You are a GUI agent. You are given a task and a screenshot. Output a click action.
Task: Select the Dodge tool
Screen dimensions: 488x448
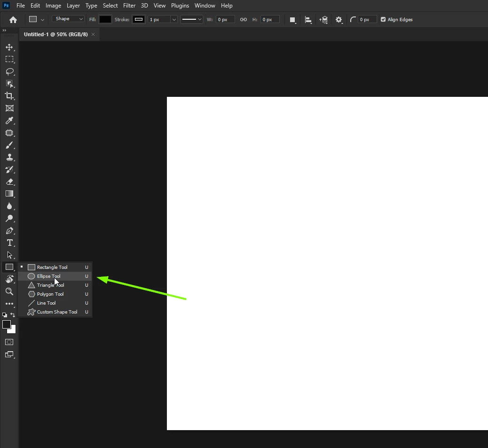click(9, 219)
